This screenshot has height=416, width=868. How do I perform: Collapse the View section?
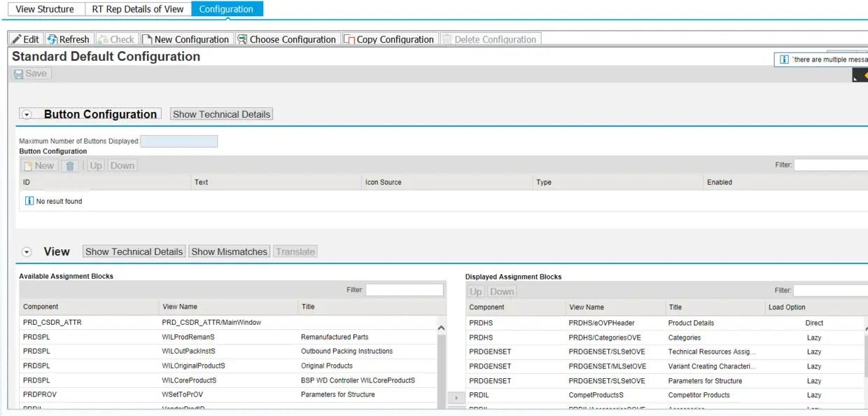[x=27, y=251]
